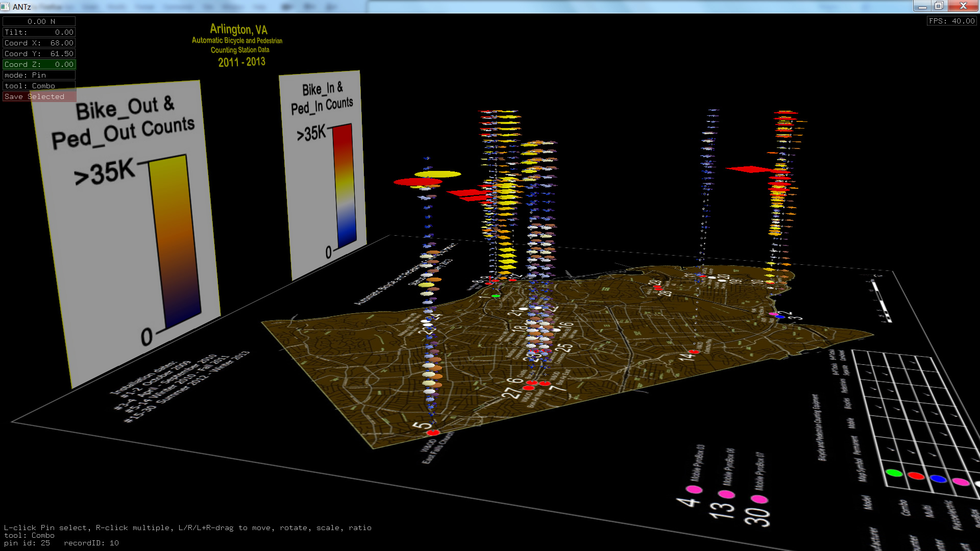The height and width of the screenshot is (551, 980).
Task: Select the Coord Z field
Action: (39, 64)
